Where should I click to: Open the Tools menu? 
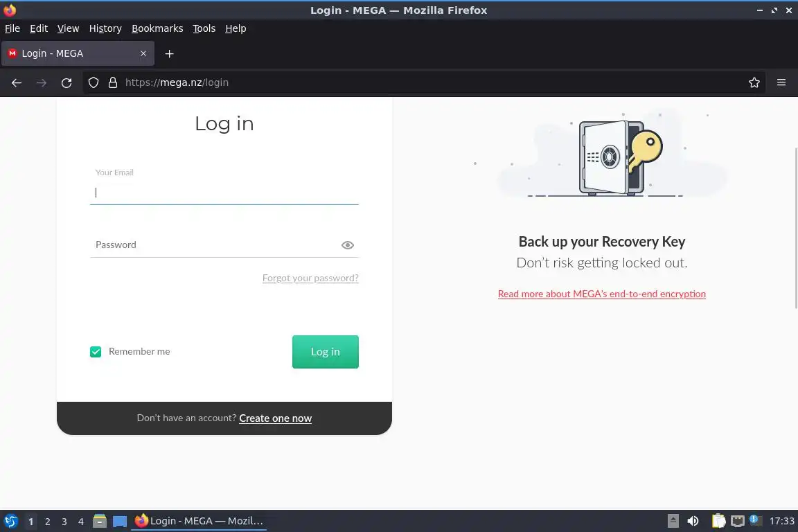(204, 28)
